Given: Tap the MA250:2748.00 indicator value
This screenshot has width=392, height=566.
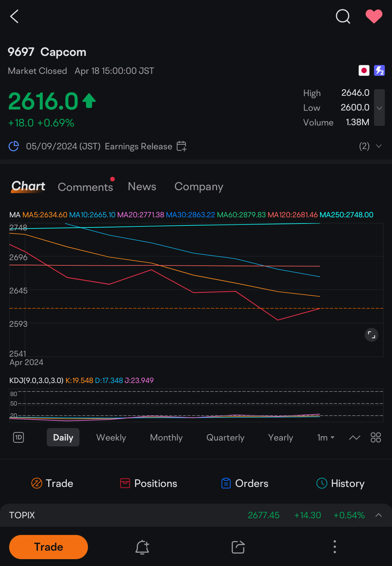Looking at the screenshot, I should point(346,215).
